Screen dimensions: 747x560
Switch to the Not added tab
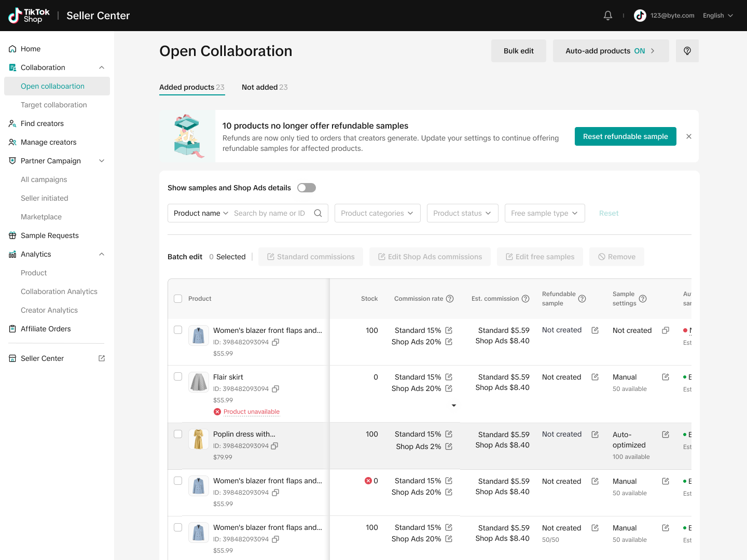click(264, 87)
